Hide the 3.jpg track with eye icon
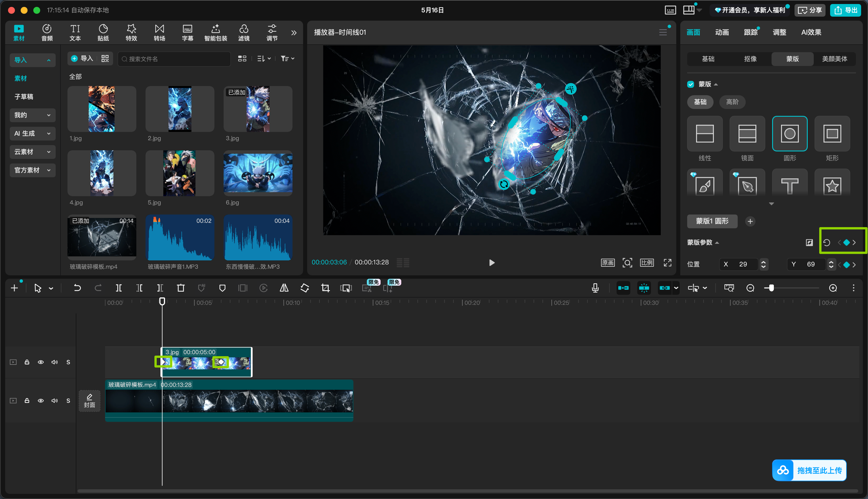Viewport: 868px width, 499px height. click(x=41, y=362)
